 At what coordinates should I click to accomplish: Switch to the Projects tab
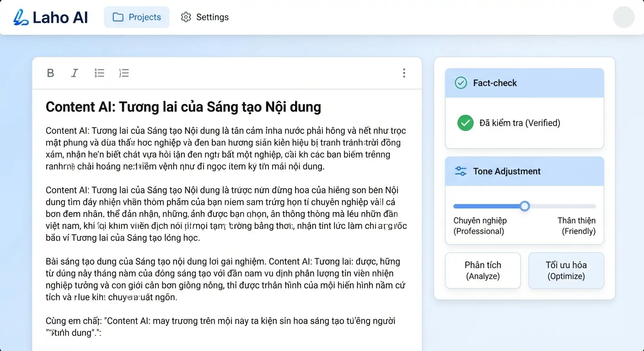pyautogui.click(x=137, y=16)
